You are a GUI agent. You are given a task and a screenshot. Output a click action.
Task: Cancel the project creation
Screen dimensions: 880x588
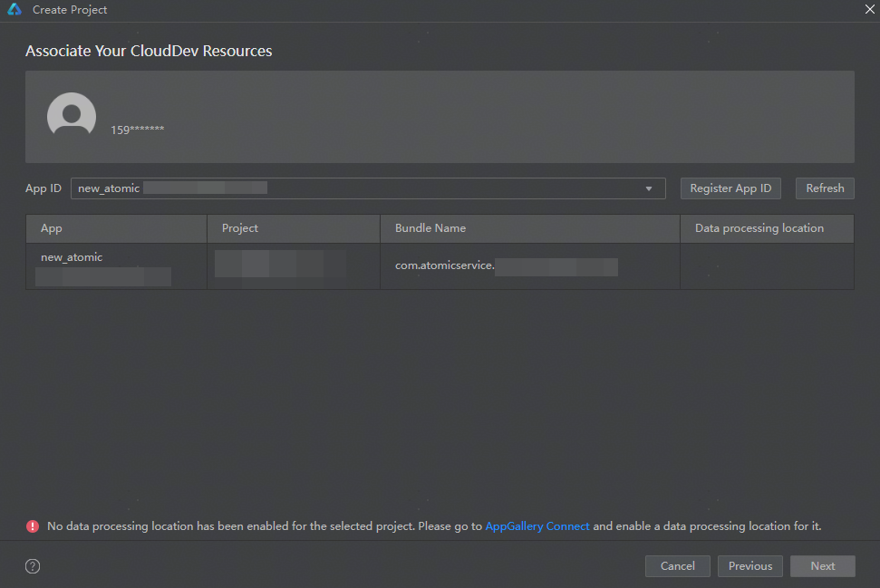click(x=678, y=566)
